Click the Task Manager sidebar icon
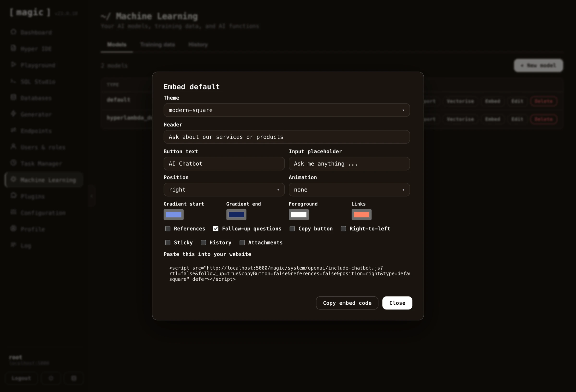The image size is (576, 392). click(x=13, y=163)
